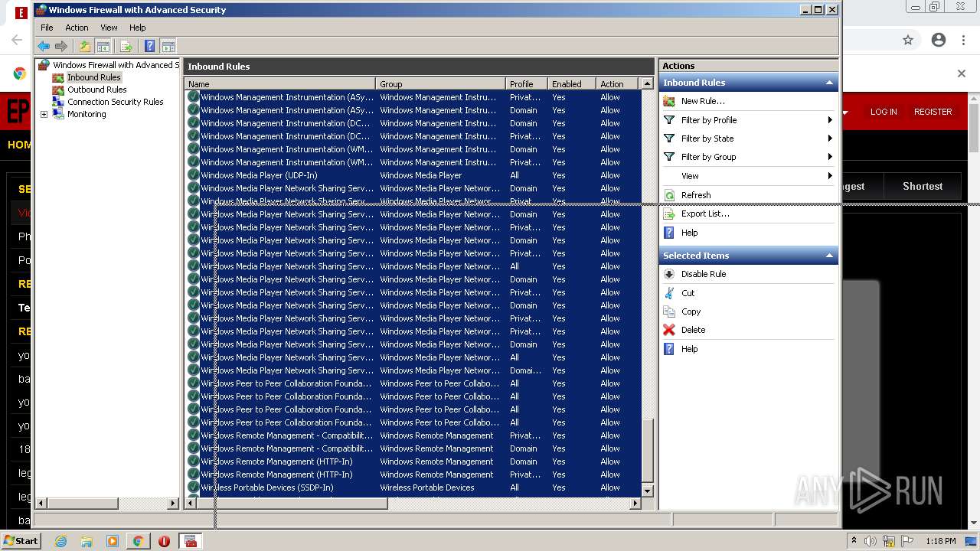Screen dimensions: 980x551
Task: Select the Monitoring tree node
Action: pos(87,114)
